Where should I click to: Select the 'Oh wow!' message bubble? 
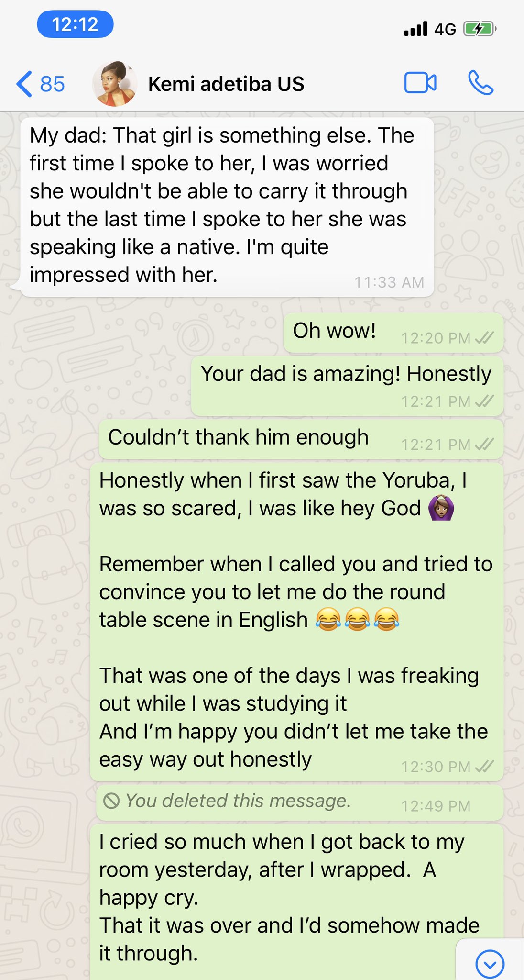393,333
